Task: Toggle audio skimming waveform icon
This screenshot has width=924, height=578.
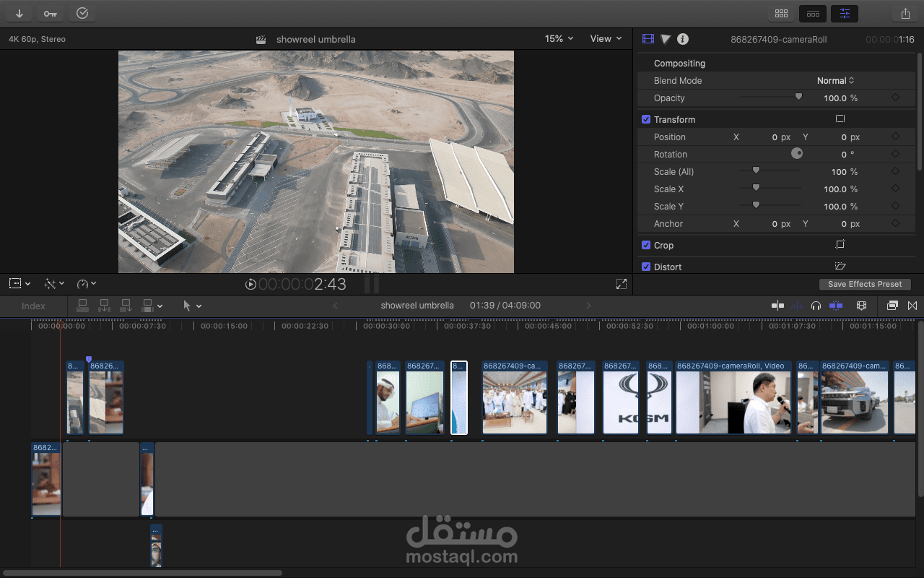Action: 797,306
